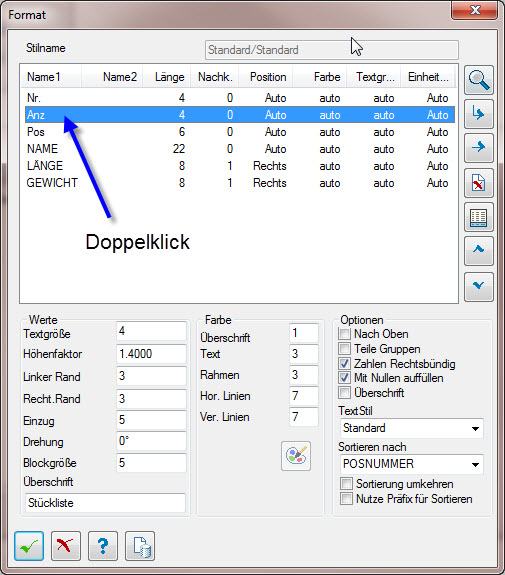Uncheck Zahlen Rechtsbündig option
505x575 pixels.
[x=344, y=364]
